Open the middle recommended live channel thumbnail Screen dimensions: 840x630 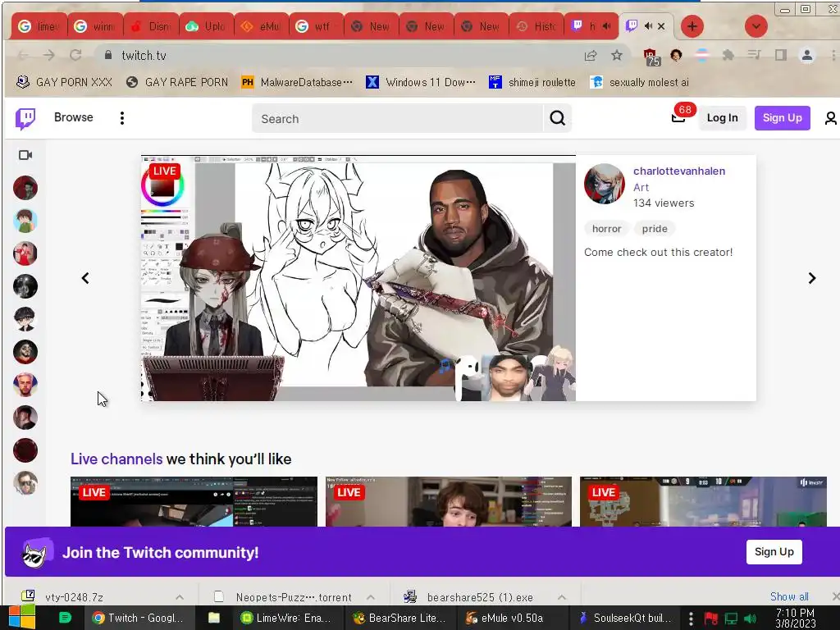coord(449,501)
